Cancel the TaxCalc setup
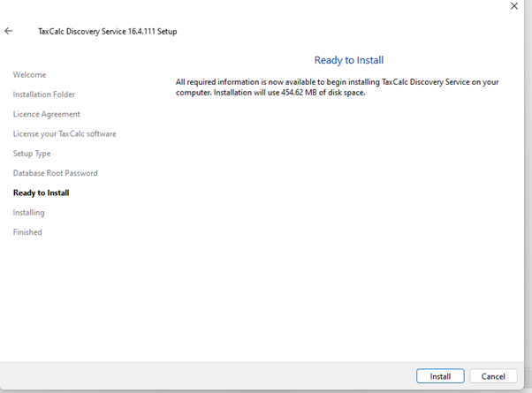This screenshot has width=532, height=393. 493,376
